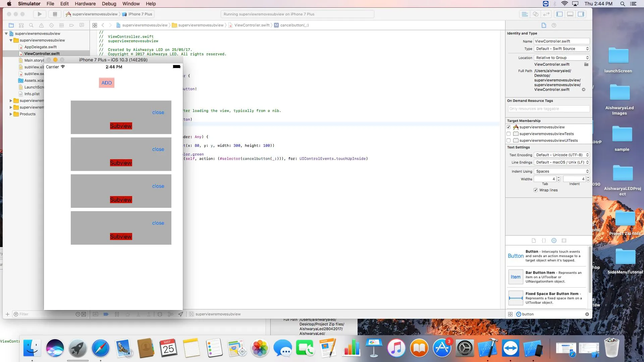Select the Object library icon
The height and width of the screenshot is (362, 644).
[554, 240]
